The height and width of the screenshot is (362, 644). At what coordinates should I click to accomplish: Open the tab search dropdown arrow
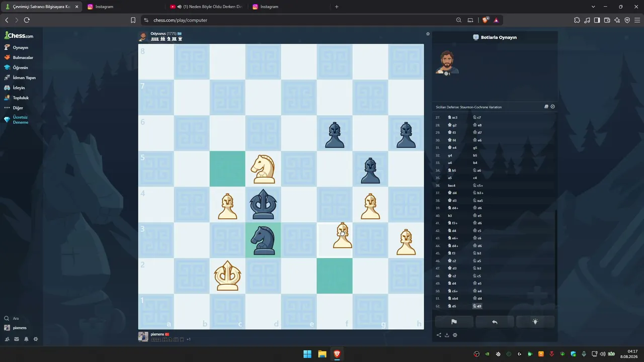pos(593,7)
